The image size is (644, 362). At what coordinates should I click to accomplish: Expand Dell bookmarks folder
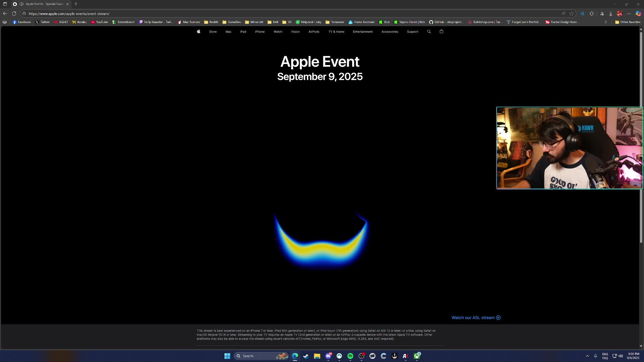pos(273,22)
